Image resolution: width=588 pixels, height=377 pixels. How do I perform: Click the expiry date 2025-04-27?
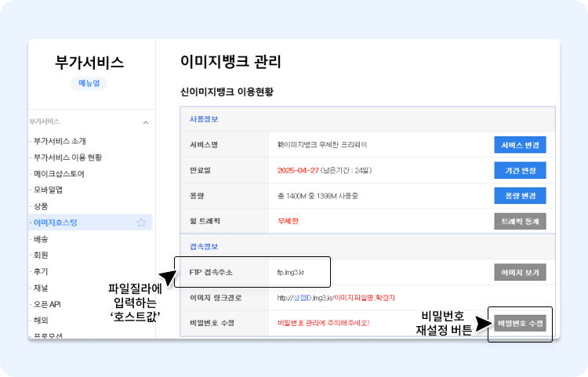tap(298, 171)
